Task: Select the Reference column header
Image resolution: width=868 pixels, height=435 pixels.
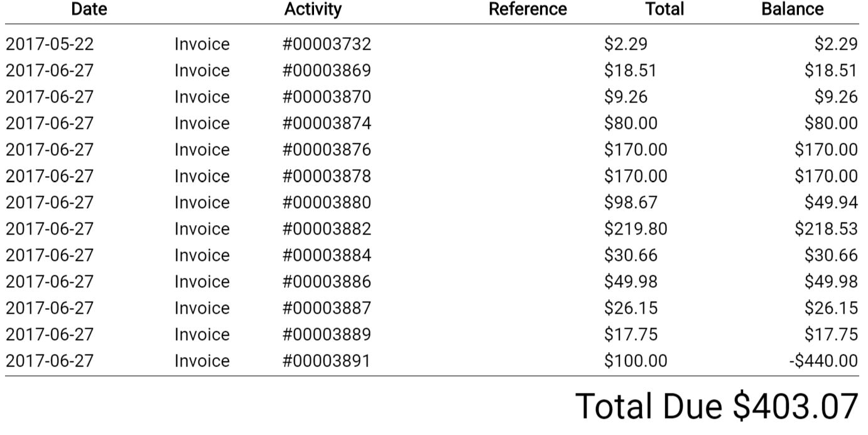Action: pyautogui.click(x=528, y=9)
